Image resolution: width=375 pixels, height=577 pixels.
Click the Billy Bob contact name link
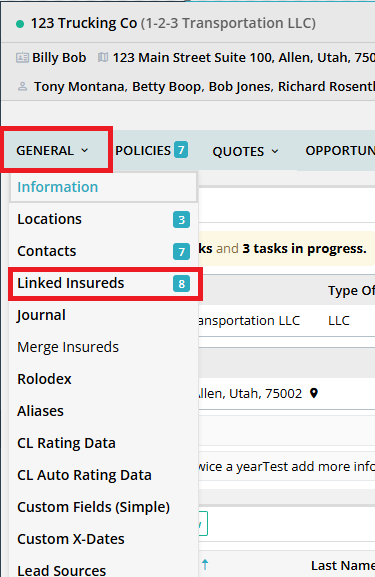[59, 57]
